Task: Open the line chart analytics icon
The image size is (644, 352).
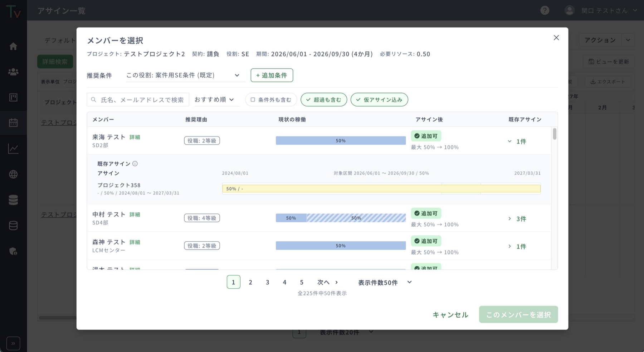Action: coord(13,149)
